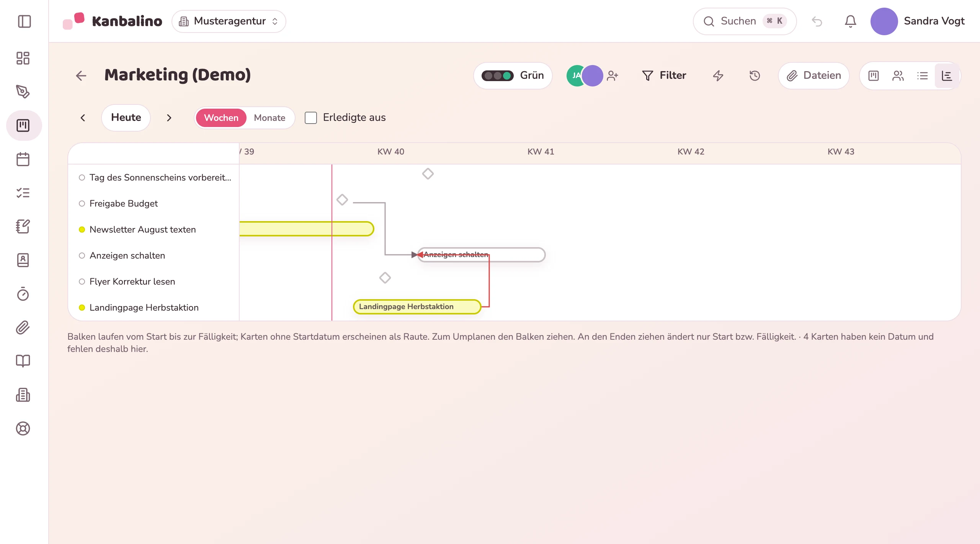Image resolution: width=980 pixels, height=544 pixels.
Task: Open the Kanban boards sidebar icon
Action: pyautogui.click(x=24, y=125)
